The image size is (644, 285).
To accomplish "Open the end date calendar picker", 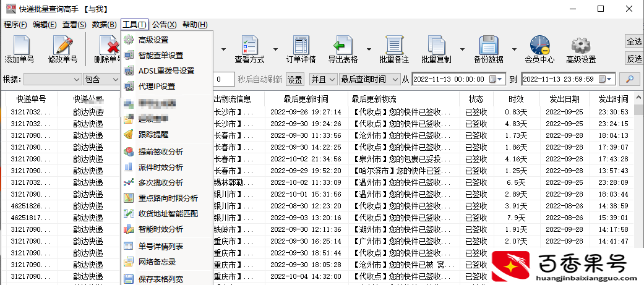I will pyautogui.click(x=606, y=79).
